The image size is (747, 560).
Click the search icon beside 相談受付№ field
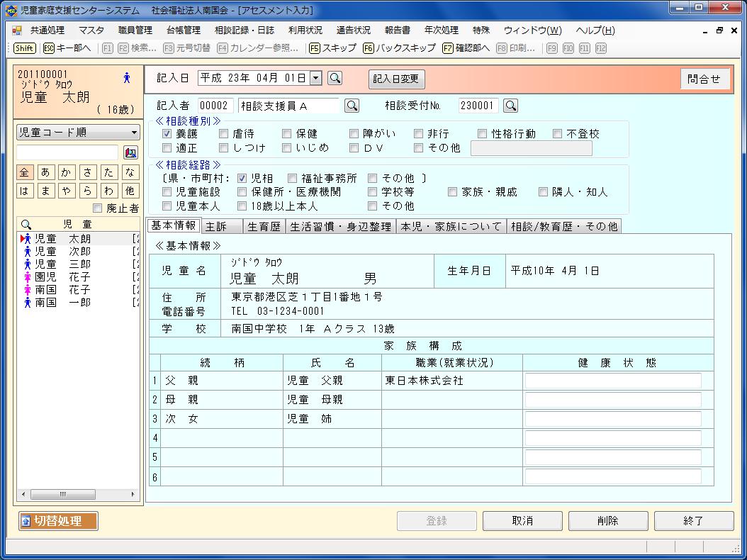pos(510,106)
